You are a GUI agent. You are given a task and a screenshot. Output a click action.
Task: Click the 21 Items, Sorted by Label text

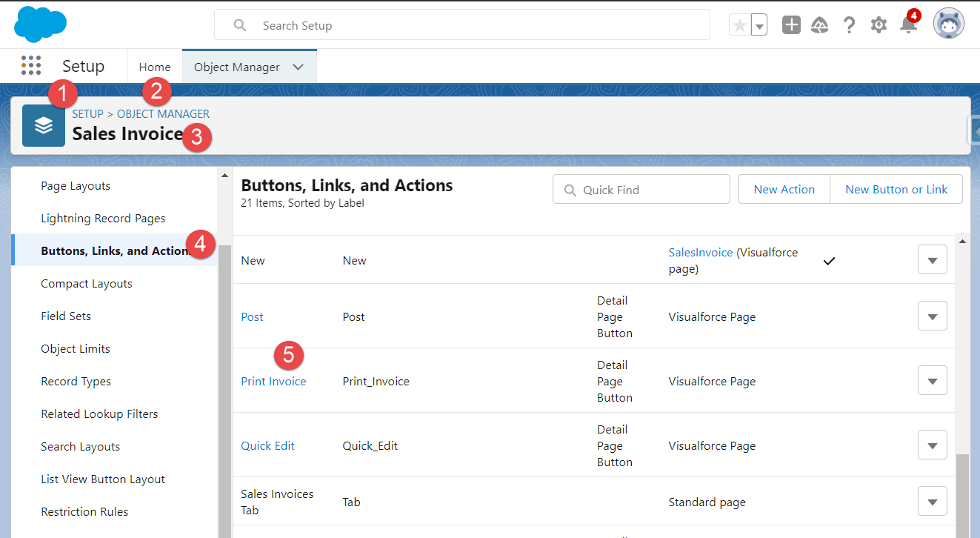pyautogui.click(x=302, y=203)
